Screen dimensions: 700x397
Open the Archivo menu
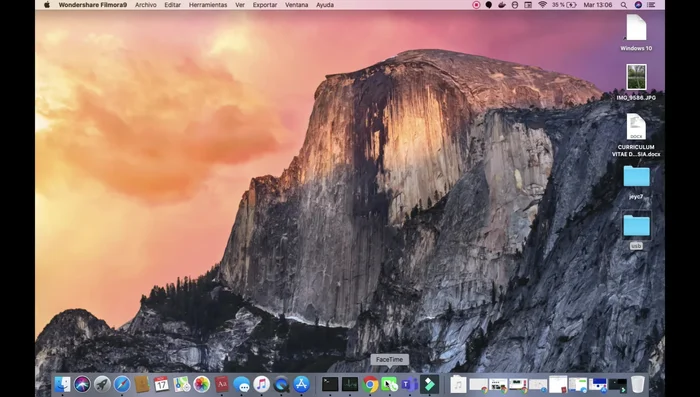coord(146,5)
